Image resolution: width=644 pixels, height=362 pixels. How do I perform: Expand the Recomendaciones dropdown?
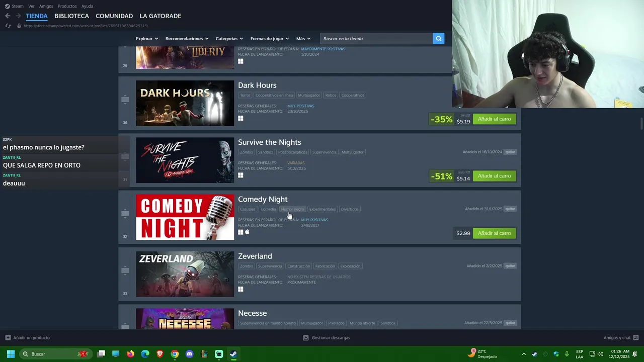point(187,39)
